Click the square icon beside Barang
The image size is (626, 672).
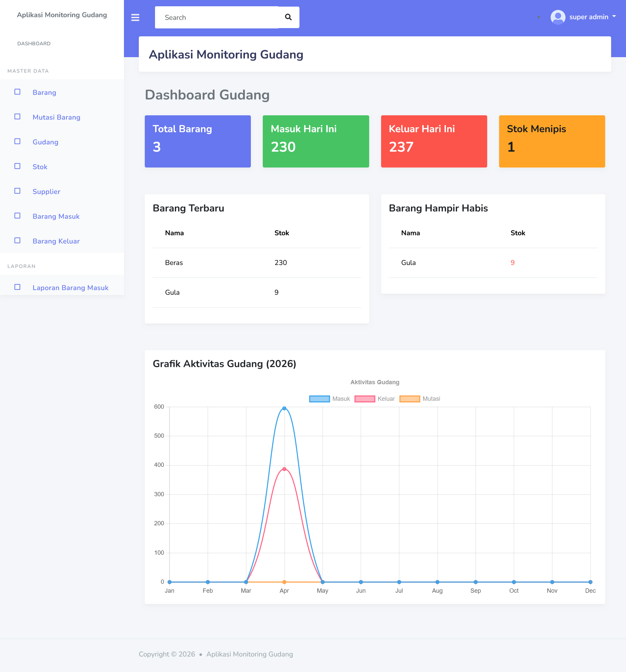[17, 92]
